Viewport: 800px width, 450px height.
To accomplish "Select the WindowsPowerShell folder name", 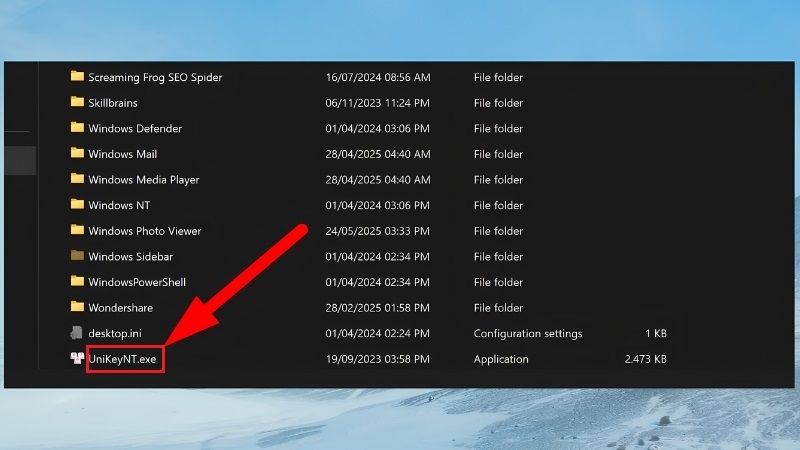I will pyautogui.click(x=137, y=282).
